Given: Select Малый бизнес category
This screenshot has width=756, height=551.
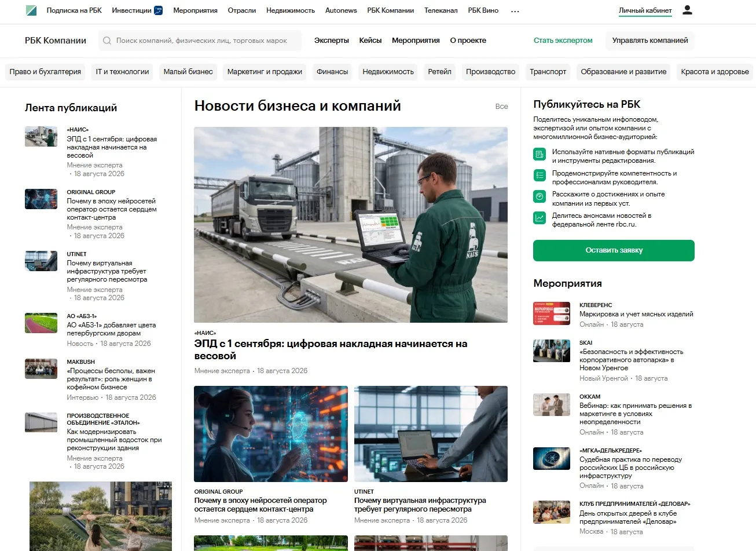Looking at the screenshot, I should (x=188, y=72).
